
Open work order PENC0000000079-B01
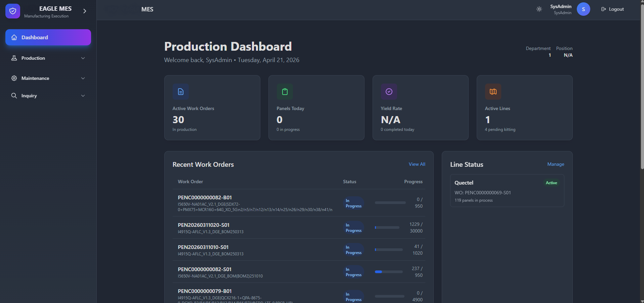pos(205,291)
